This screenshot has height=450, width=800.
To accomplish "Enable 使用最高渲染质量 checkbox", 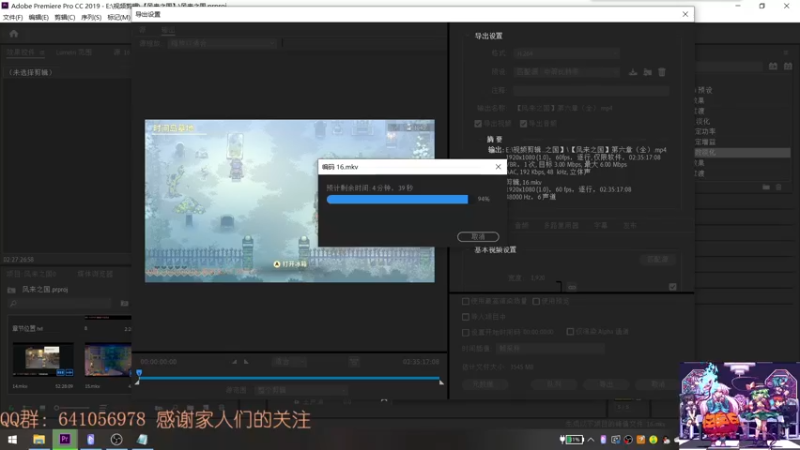I will click(465, 302).
